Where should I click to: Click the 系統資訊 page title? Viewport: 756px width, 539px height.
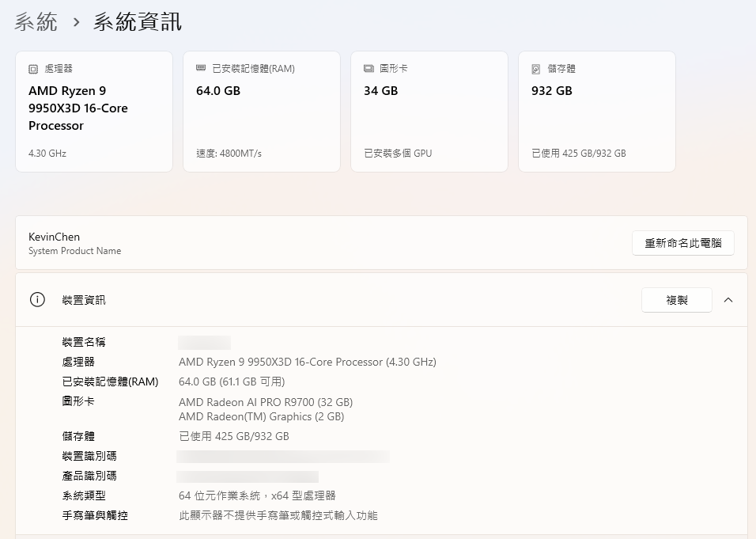click(138, 21)
